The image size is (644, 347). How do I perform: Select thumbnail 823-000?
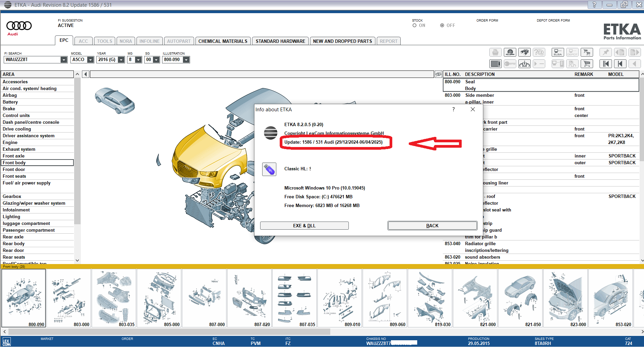(565, 298)
